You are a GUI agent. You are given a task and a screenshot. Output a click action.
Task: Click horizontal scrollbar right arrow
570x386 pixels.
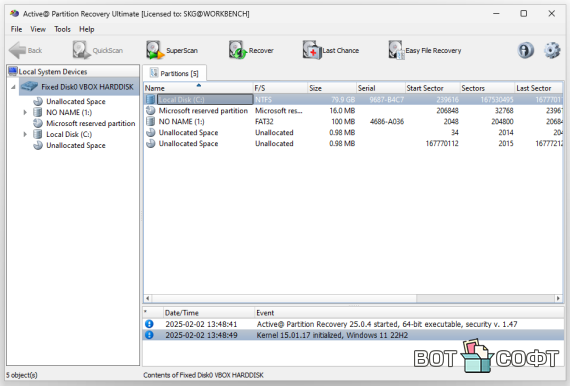coord(558,298)
